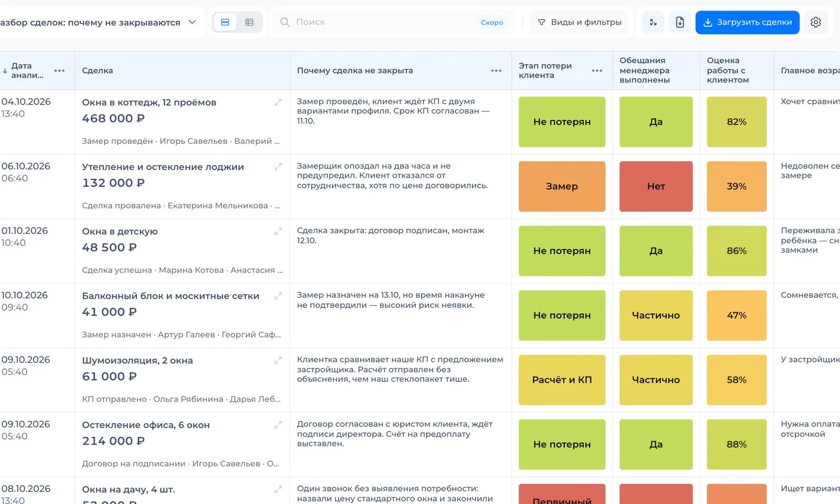The image size is (840, 504).
Task: Click the Расчёт и КП stage cell
Action: [x=562, y=380]
